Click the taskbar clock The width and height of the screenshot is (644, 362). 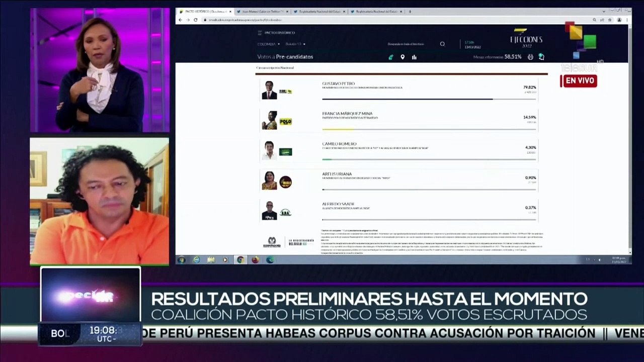tap(619, 260)
